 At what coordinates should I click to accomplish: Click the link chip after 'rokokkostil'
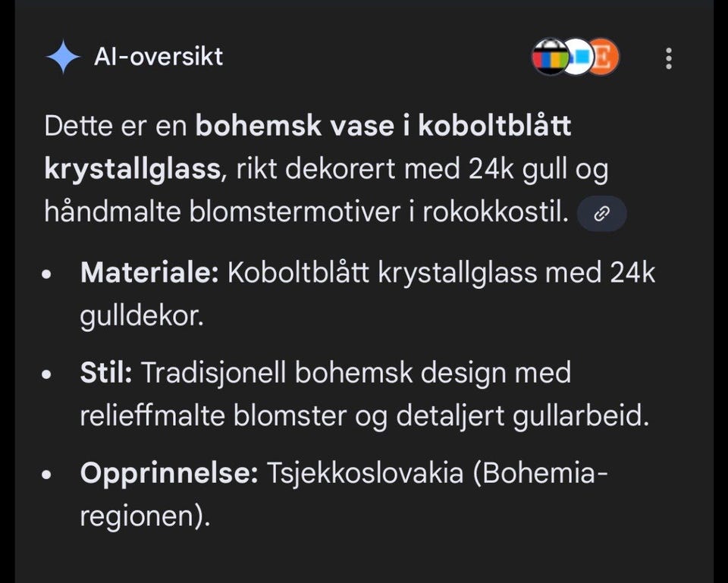point(601,214)
